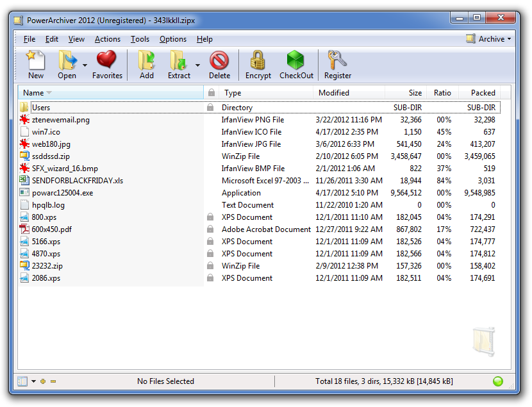
Task: Open the Favorites heart icon
Action: tap(106, 60)
